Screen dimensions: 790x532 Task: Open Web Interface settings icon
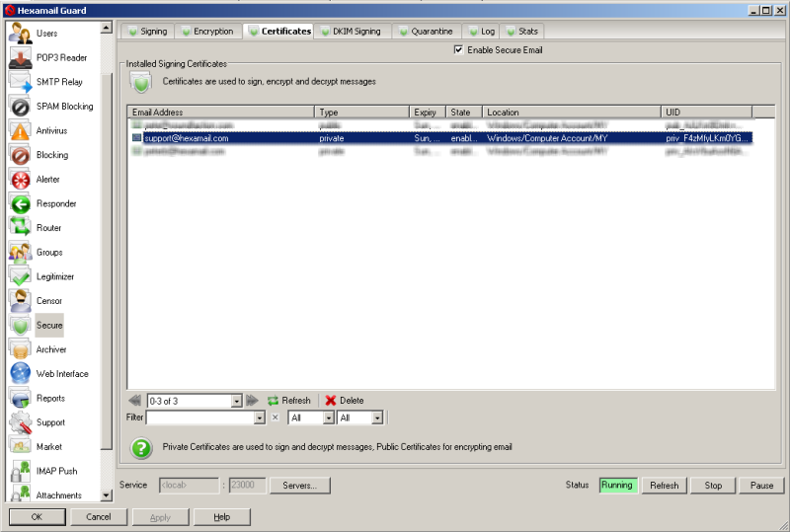click(x=20, y=373)
